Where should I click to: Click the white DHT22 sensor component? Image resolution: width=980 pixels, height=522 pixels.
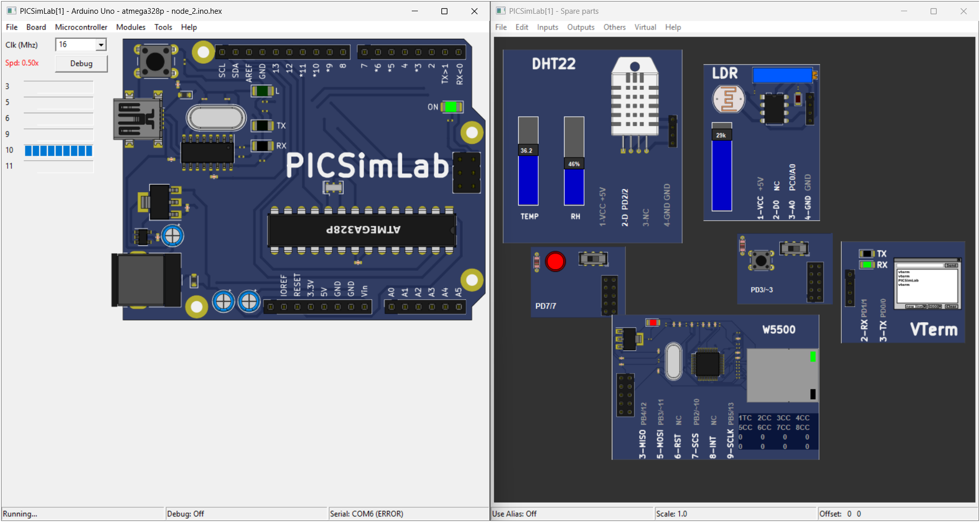635,97
